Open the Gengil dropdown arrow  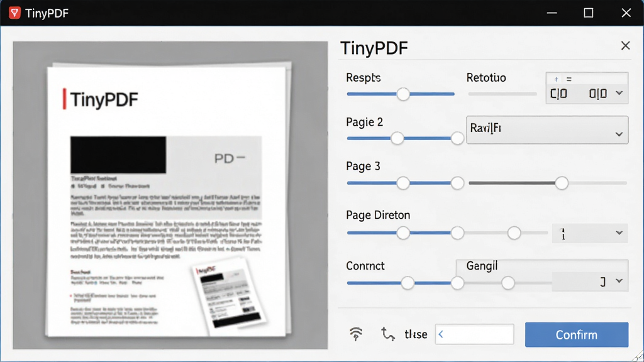619,281
